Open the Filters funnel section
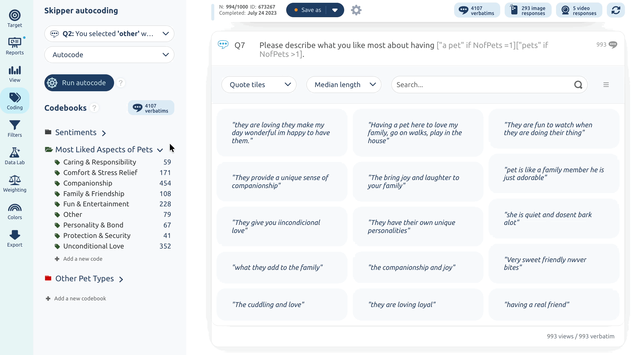 (15, 128)
